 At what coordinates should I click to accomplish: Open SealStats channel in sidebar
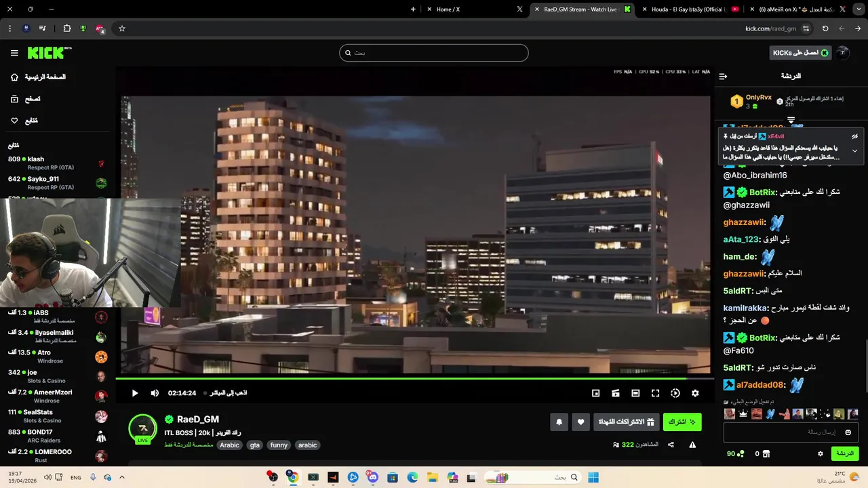(57, 416)
